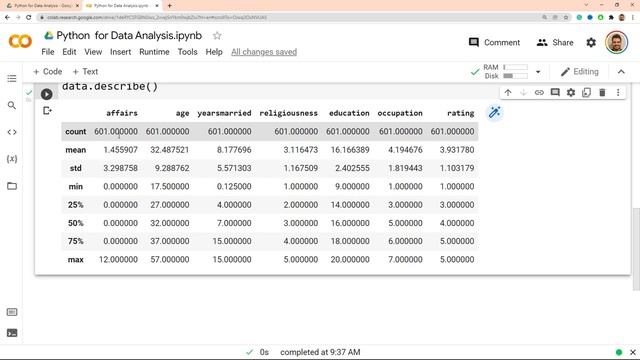Open more cell actions three-dot menu

pyautogui.click(x=618, y=93)
